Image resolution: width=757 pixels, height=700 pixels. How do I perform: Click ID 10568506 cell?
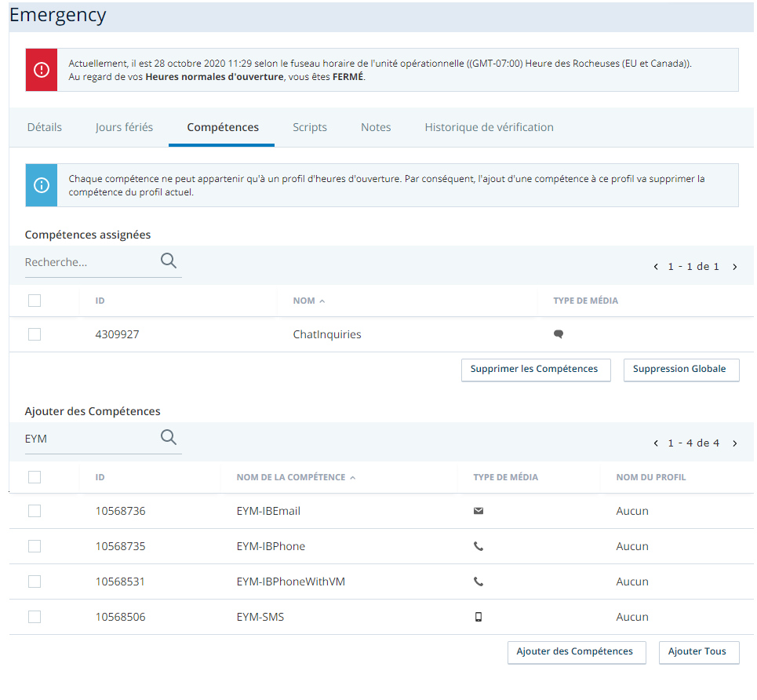pyautogui.click(x=120, y=617)
